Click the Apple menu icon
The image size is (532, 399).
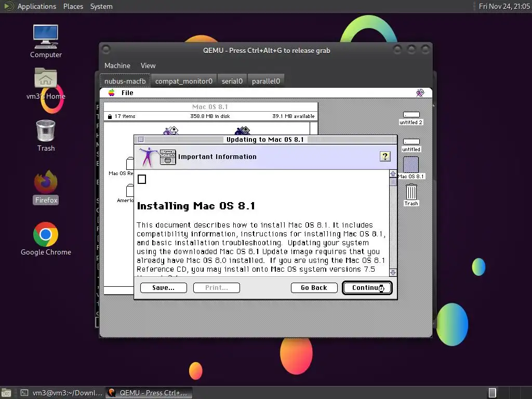111,92
